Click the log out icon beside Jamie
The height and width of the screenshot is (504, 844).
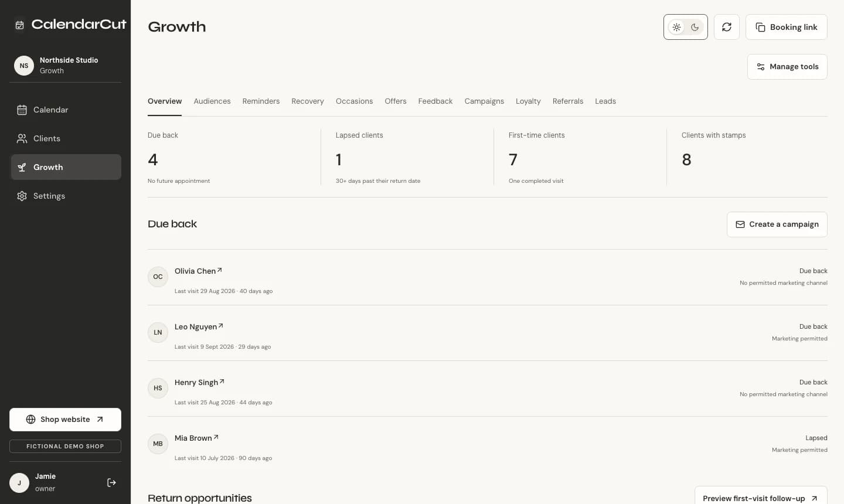pos(111,482)
